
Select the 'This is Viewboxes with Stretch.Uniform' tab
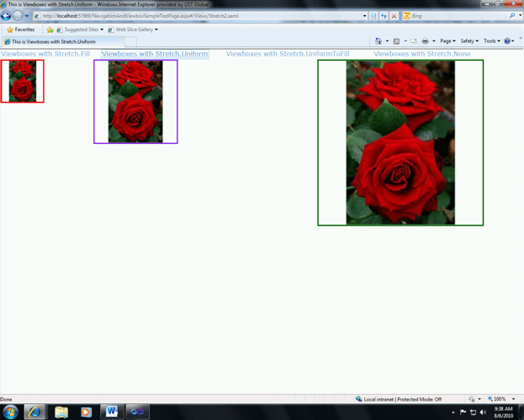pyautogui.click(x=63, y=42)
